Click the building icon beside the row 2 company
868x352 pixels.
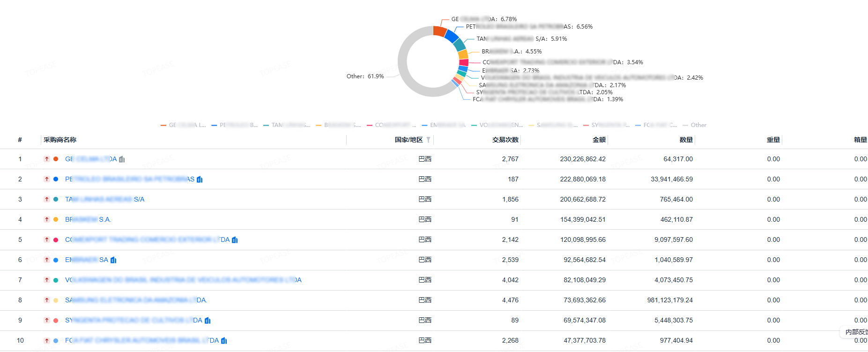pyautogui.click(x=200, y=180)
